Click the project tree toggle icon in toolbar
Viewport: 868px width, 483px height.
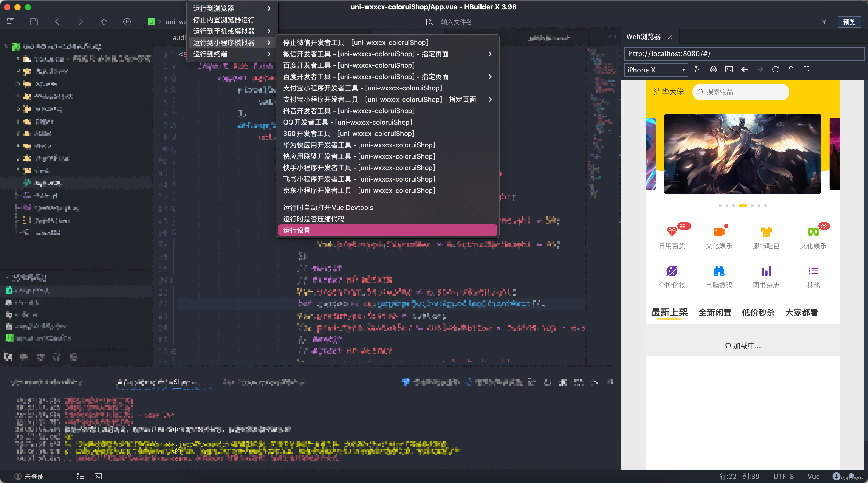pyautogui.click(x=11, y=22)
